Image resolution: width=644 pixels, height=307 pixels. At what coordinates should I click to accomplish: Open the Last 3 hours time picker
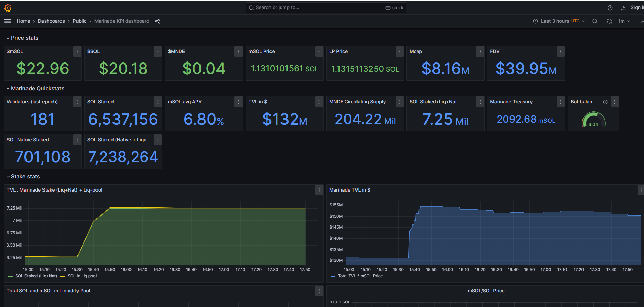pyautogui.click(x=559, y=21)
